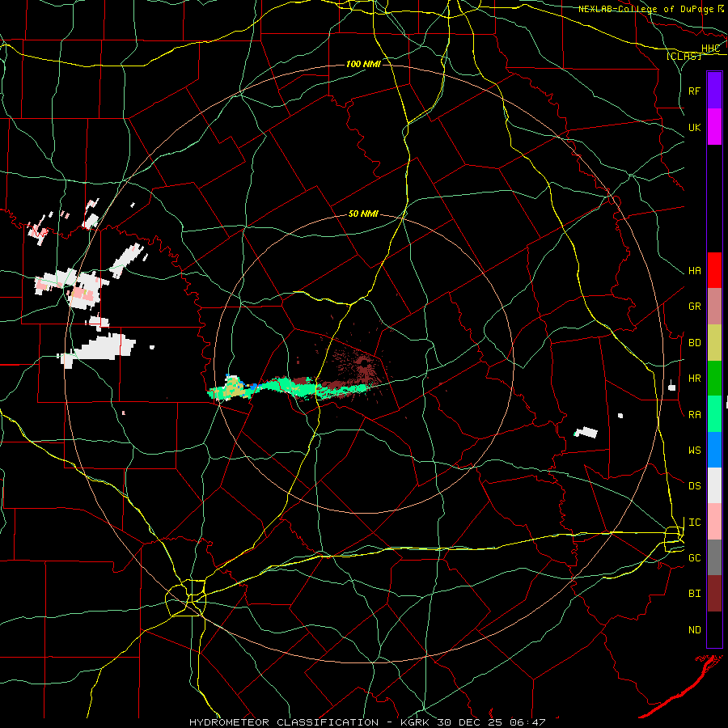Choose the DS white legend swatch
728x728 pixels.
tap(714, 485)
